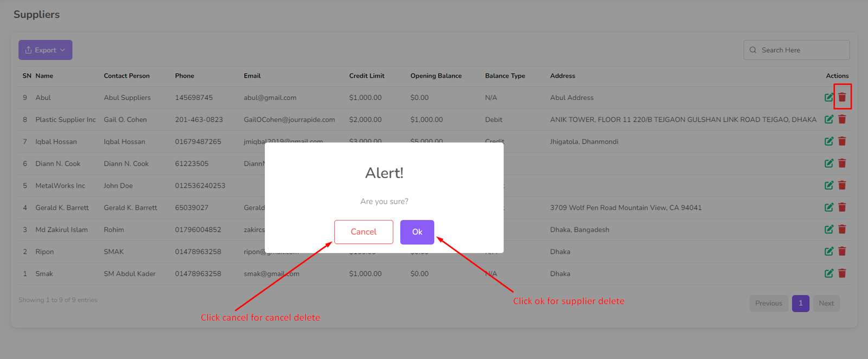Viewport: 868px width, 359px height.
Task: Go to the Previous page
Action: [x=768, y=303]
